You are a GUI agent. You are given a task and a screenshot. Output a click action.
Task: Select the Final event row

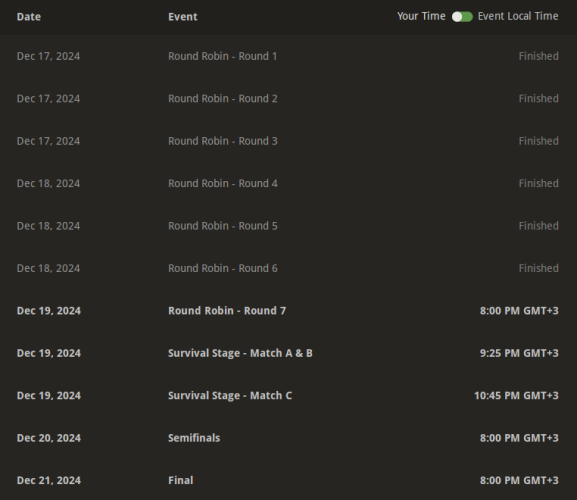[288, 480]
